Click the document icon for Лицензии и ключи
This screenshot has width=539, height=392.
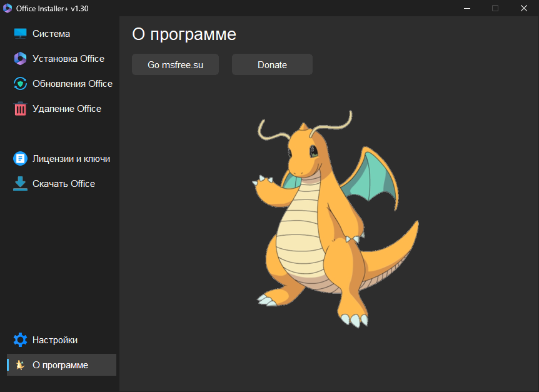tap(21, 159)
